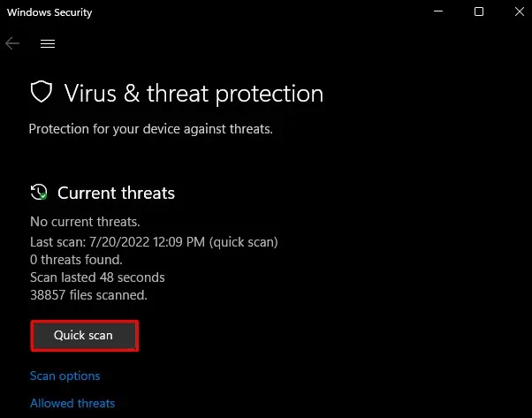The width and height of the screenshot is (532, 418).
Task: Click the 'No current threats.' status text
Action: click(85, 221)
